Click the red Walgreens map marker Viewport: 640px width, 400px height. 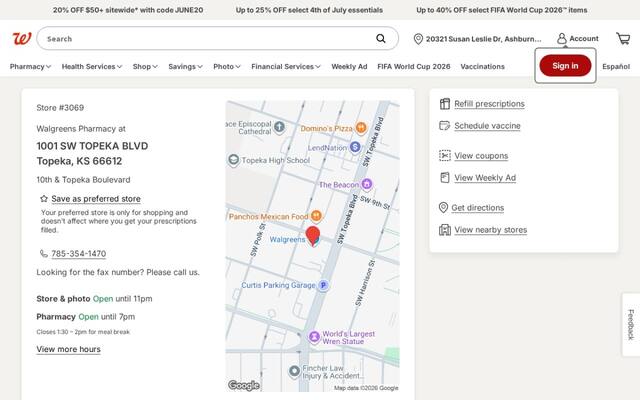point(313,236)
